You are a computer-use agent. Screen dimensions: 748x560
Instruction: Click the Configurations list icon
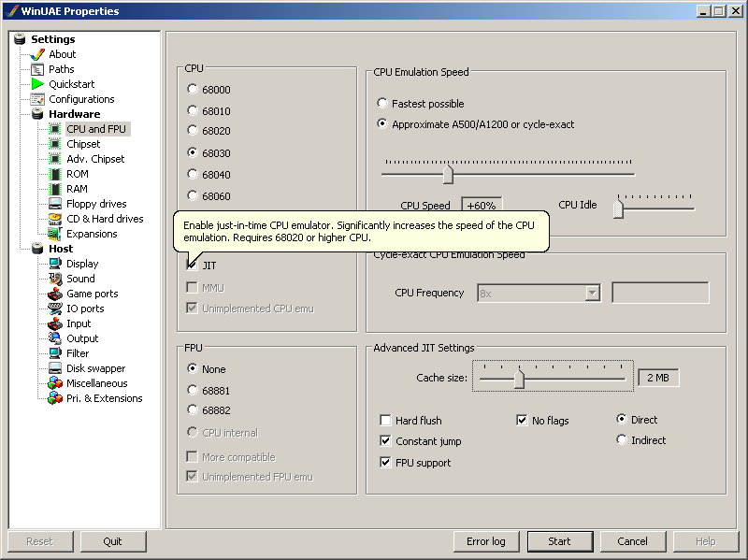point(37,99)
